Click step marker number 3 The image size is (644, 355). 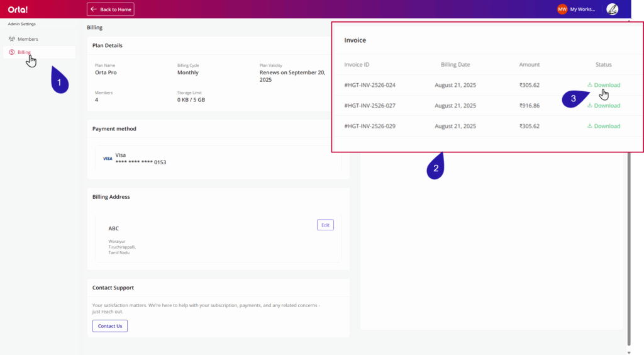[x=573, y=99]
